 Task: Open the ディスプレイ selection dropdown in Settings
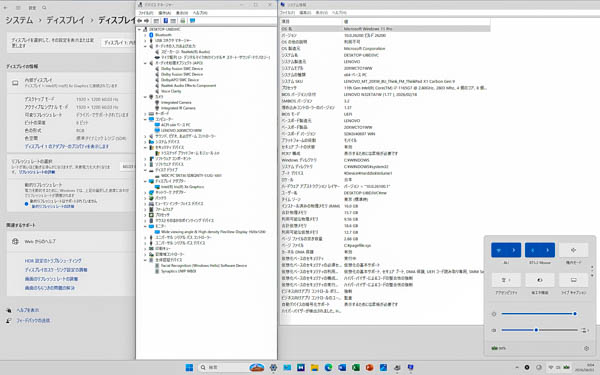(119, 42)
